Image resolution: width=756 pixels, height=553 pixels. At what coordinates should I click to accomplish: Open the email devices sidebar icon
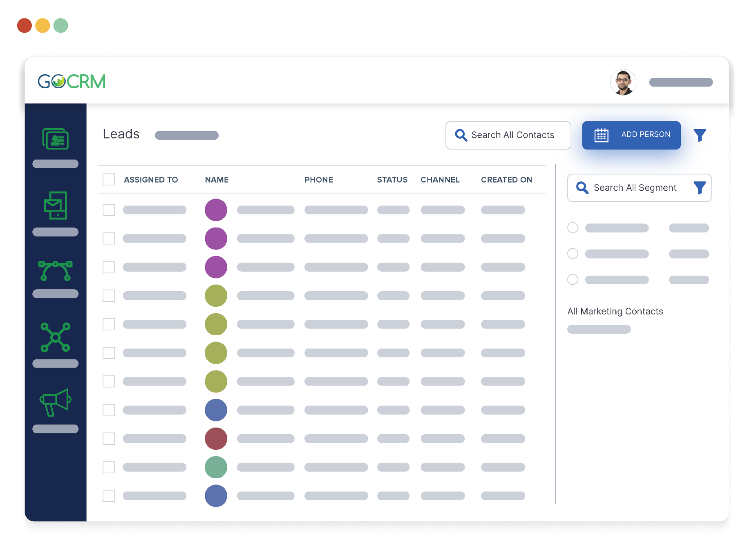point(55,205)
